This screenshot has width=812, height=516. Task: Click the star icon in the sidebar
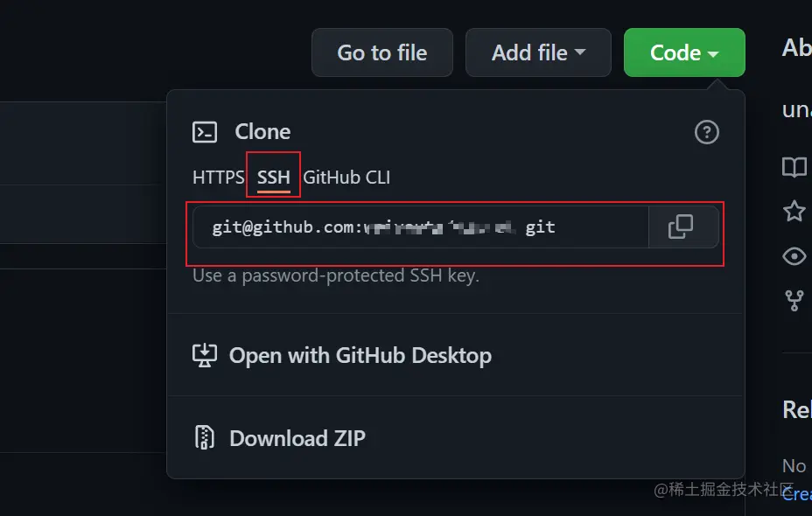click(794, 211)
